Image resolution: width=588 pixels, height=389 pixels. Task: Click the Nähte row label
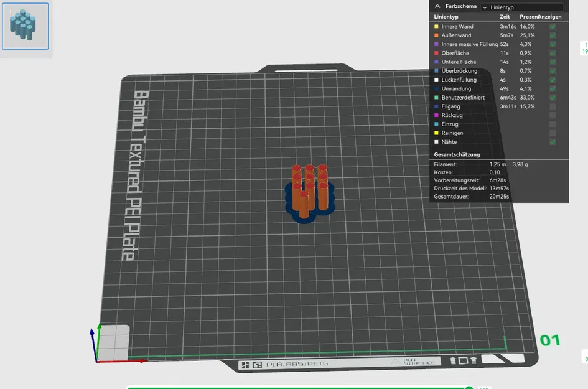coord(449,142)
